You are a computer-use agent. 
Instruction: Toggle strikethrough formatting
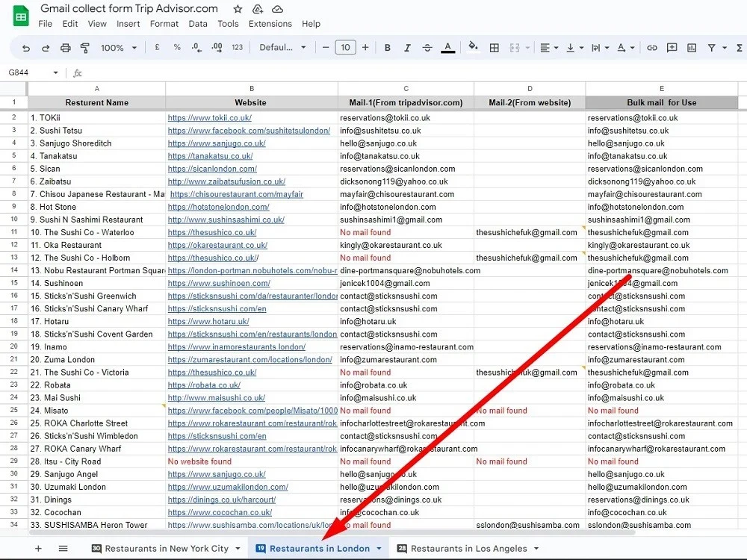click(427, 46)
